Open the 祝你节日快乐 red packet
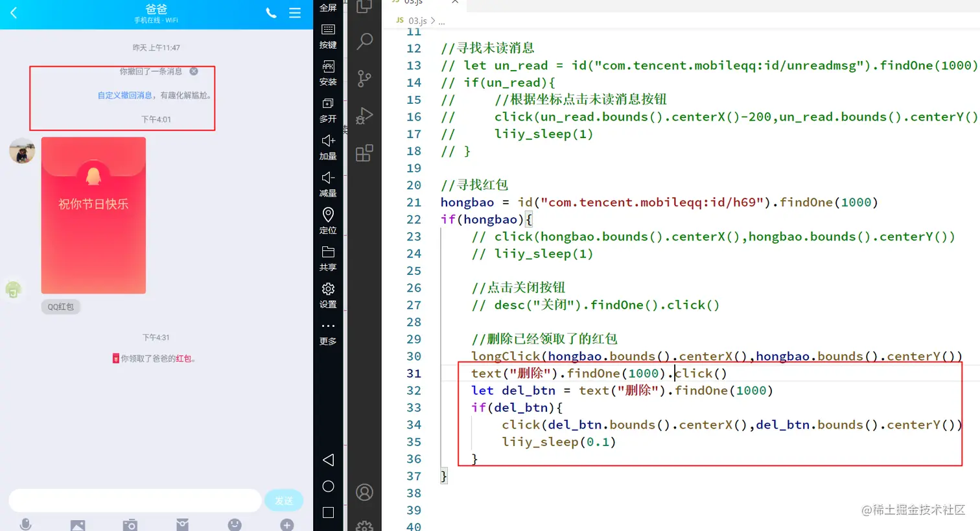The height and width of the screenshot is (531, 980). pyautogui.click(x=93, y=215)
